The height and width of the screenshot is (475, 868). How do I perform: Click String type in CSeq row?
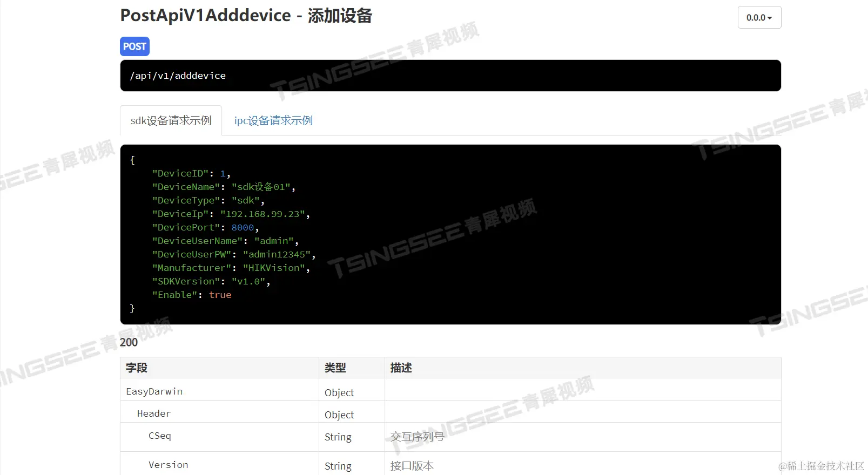tap(338, 437)
